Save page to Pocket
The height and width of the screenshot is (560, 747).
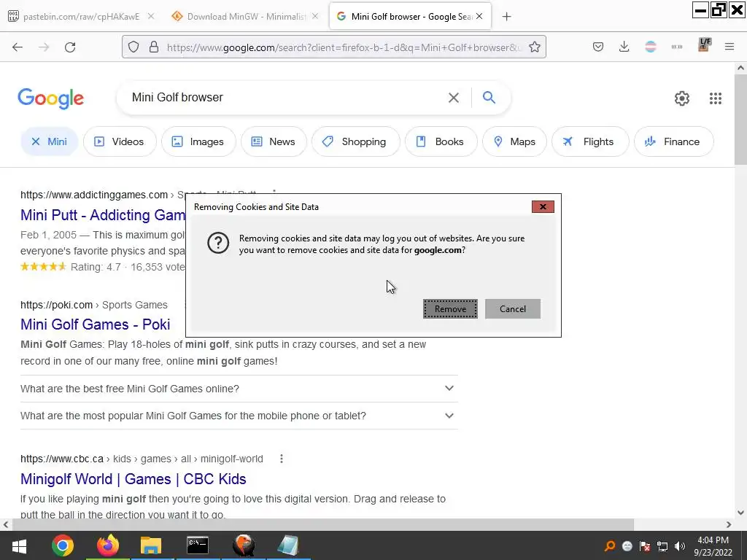coord(598,47)
